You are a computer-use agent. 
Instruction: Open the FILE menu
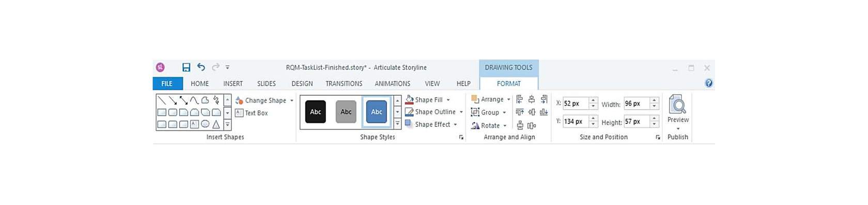click(167, 83)
